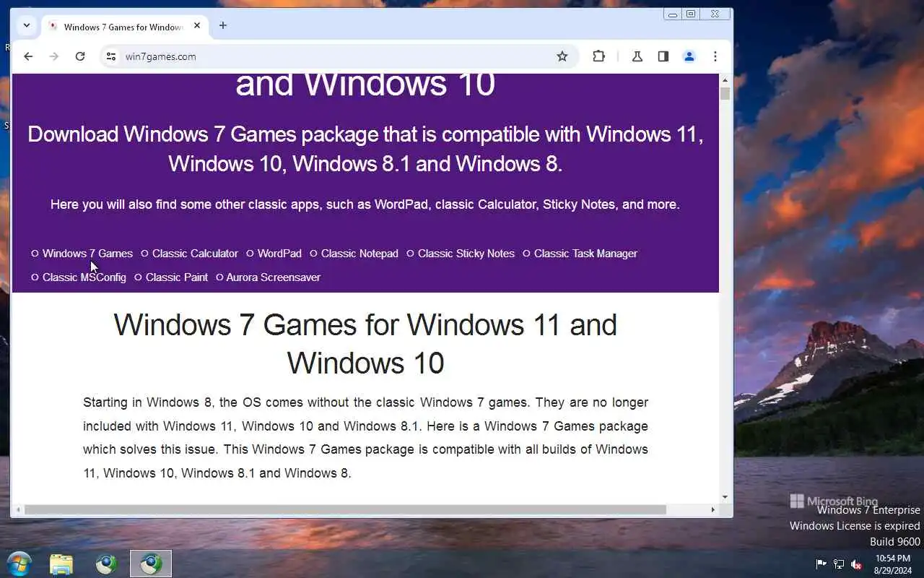Open the Classic Sticky Notes link
This screenshot has width=924, height=578.
click(x=466, y=254)
